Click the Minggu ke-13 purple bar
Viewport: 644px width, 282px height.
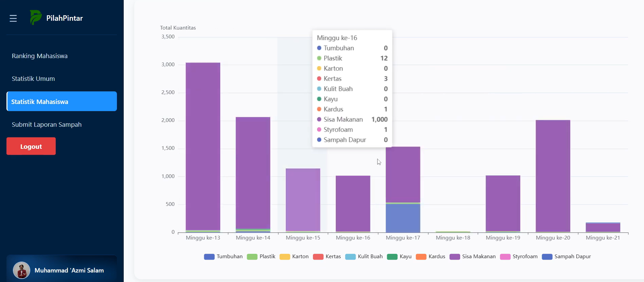coord(203,146)
